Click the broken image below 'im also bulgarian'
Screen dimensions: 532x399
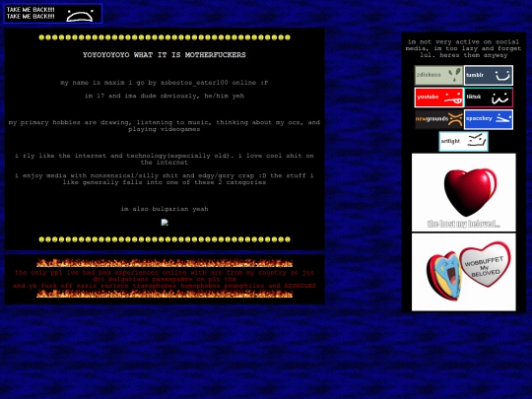point(165,223)
